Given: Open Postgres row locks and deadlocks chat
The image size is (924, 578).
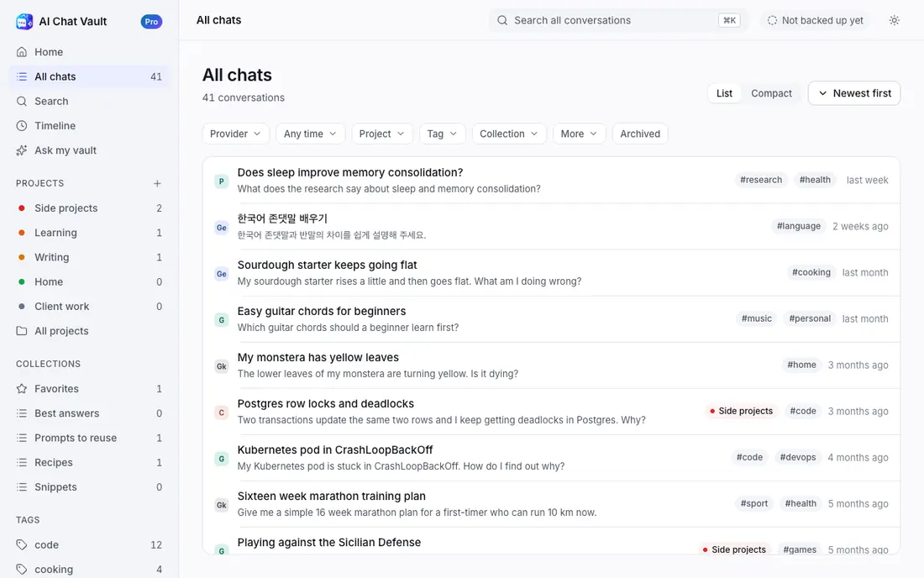Looking at the screenshot, I should 551,412.
